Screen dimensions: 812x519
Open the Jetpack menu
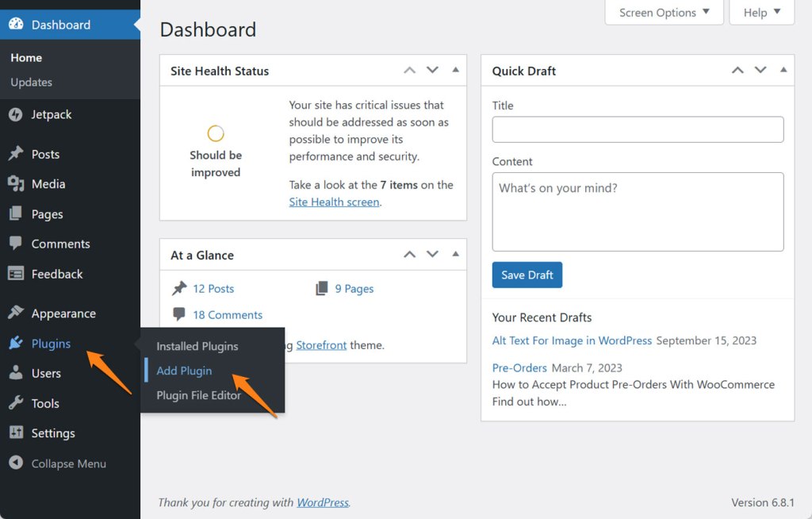pyautogui.click(x=52, y=114)
